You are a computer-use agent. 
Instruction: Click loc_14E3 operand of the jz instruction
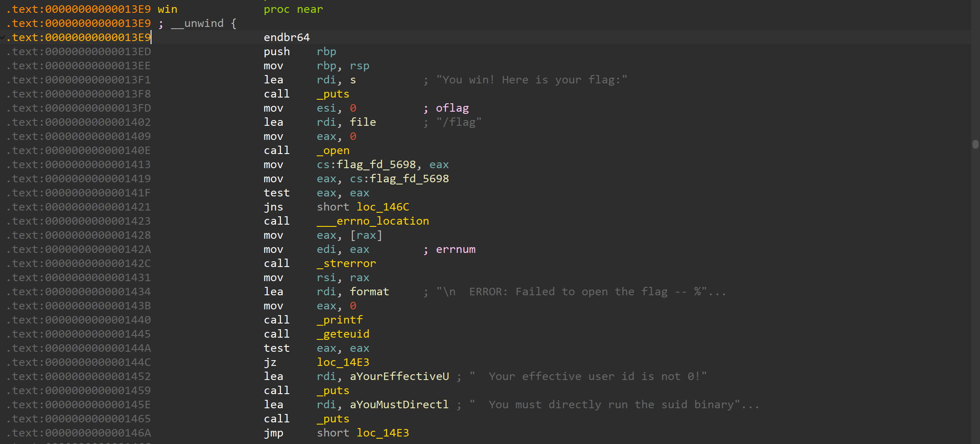[343, 362]
